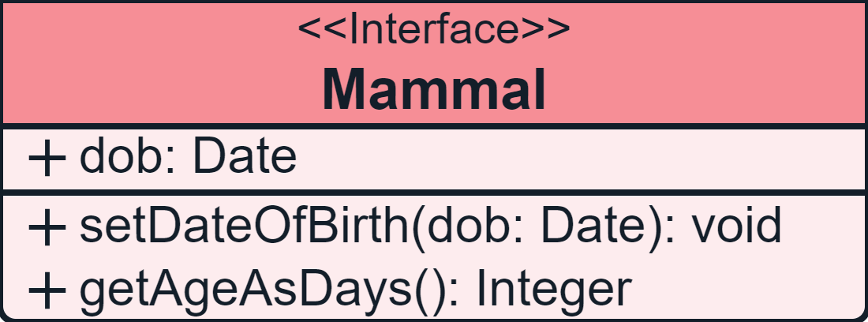Select the <<Interface>> stereotype label
The height and width of the screenshot is (322, 868).
click(433, 30)
